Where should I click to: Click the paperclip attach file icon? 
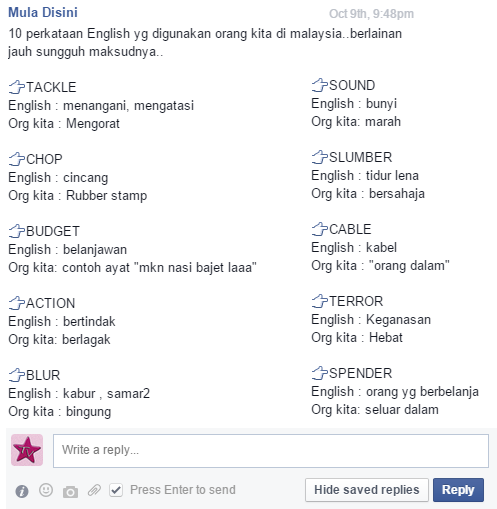pos(94,490)
